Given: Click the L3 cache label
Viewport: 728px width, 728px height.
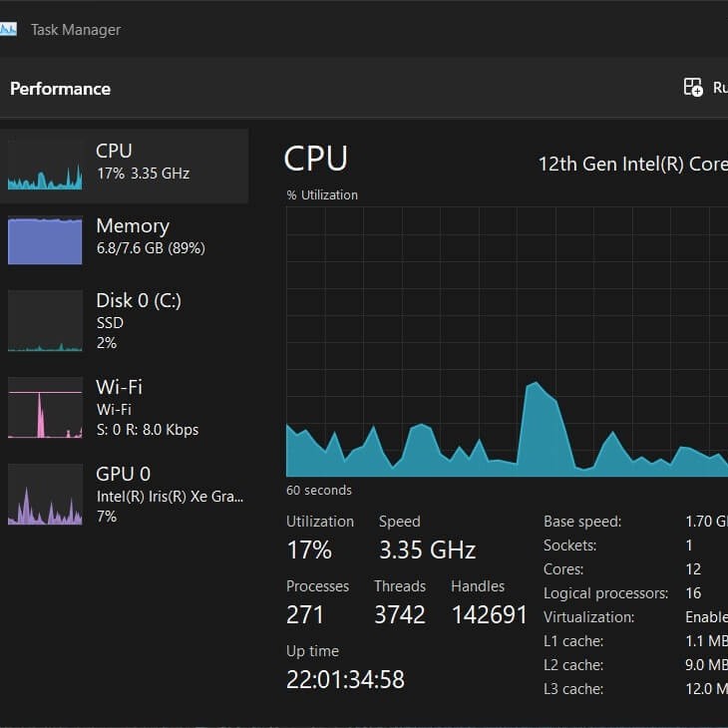Looking at the screenshot, I should point(573,689).
